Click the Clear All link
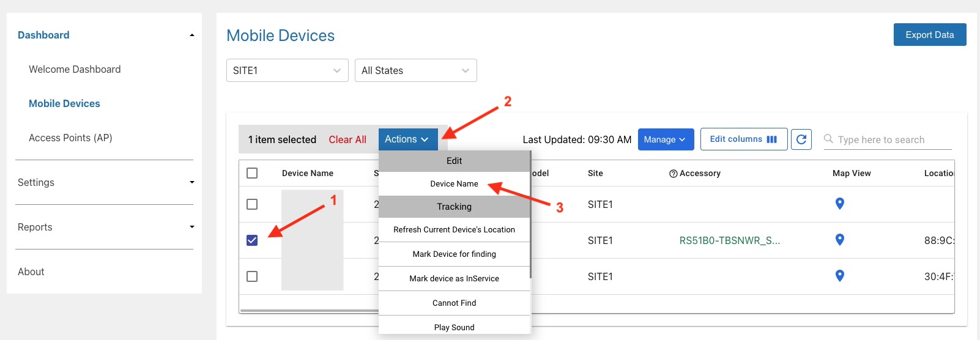 [347, 139]
